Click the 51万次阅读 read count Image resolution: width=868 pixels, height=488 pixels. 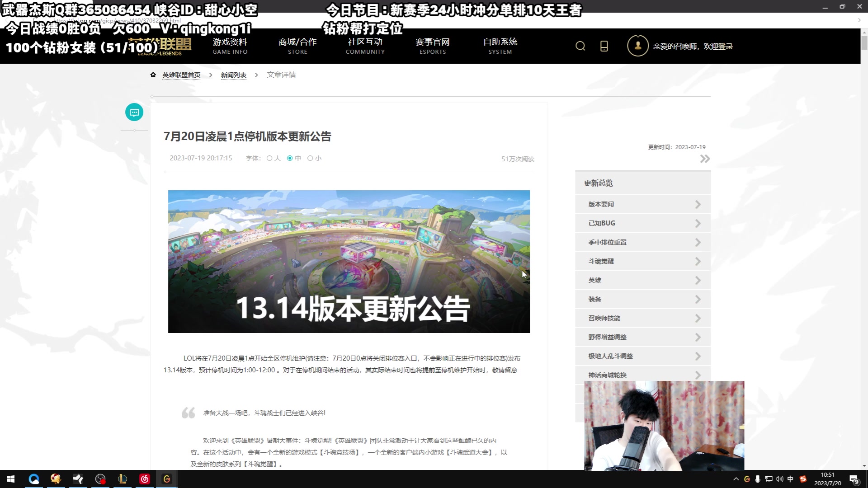click(518, 159)
